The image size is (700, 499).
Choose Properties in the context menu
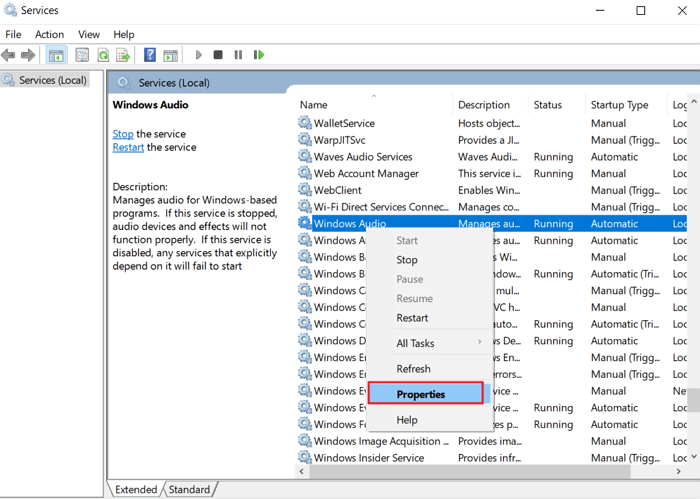click(425, 393)
